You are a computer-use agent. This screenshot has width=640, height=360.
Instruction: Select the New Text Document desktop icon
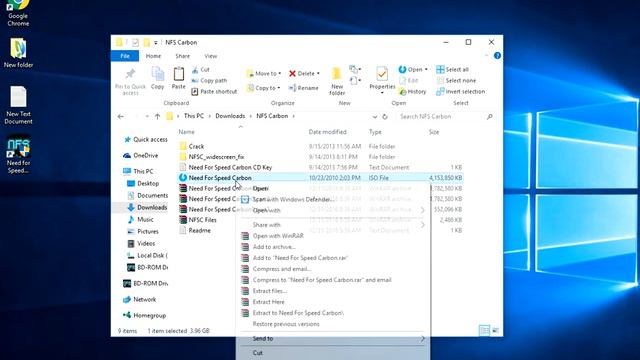click(18, 105)
